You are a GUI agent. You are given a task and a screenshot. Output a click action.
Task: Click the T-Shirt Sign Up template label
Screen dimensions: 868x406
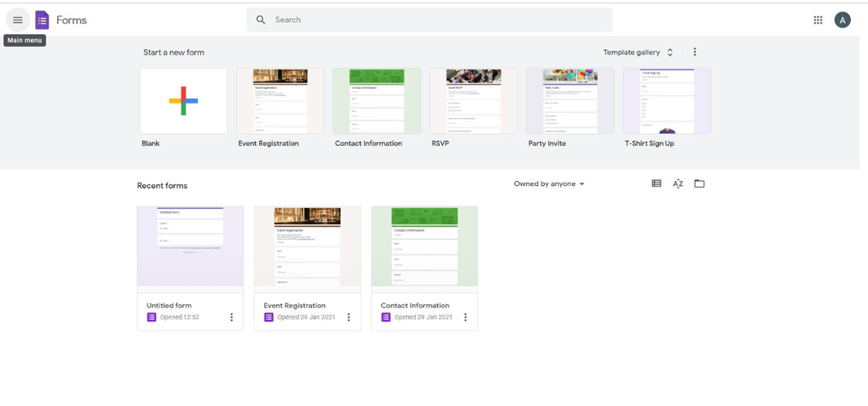tap(649, 143)
